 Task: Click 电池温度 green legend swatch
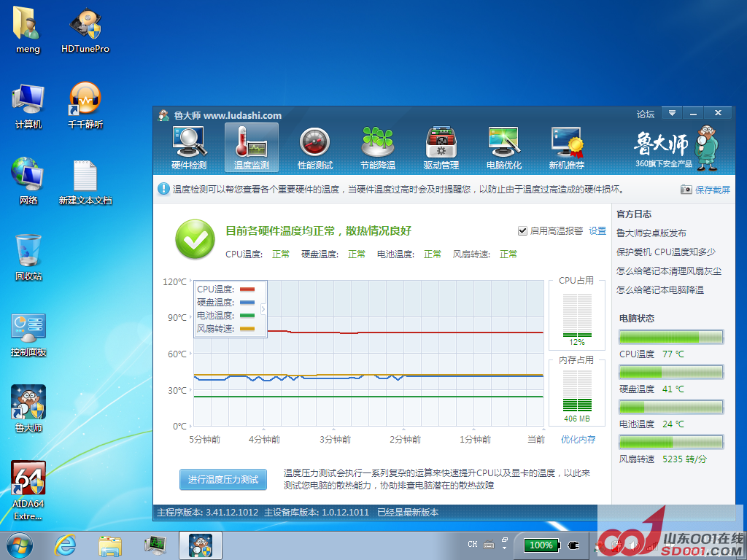[247, 315]
